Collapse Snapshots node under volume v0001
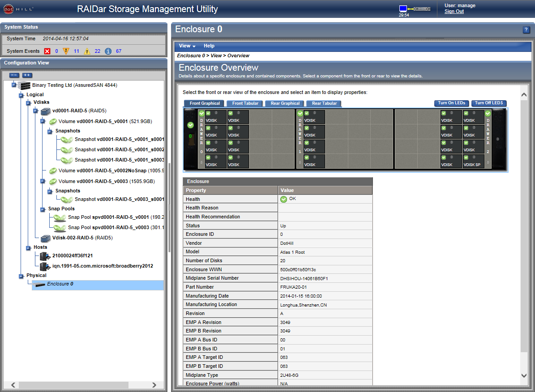The width and height of the screenshot is (535, 392). click(50, 132)
